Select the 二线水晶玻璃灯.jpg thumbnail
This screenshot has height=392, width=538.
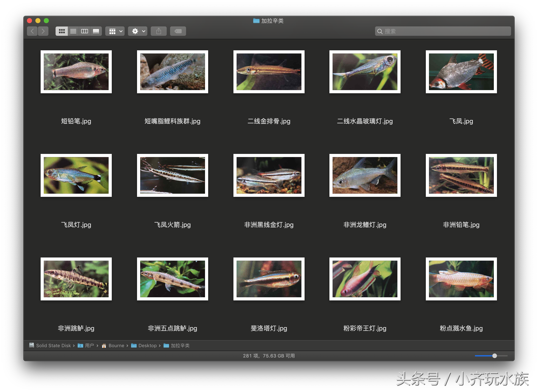click(365, 72)
